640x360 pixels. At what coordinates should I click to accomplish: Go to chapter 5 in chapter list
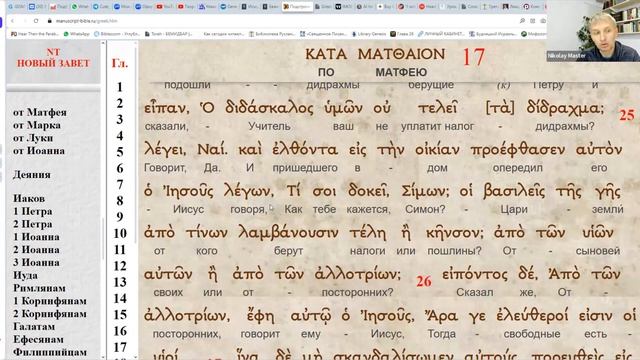pos(120,152)
